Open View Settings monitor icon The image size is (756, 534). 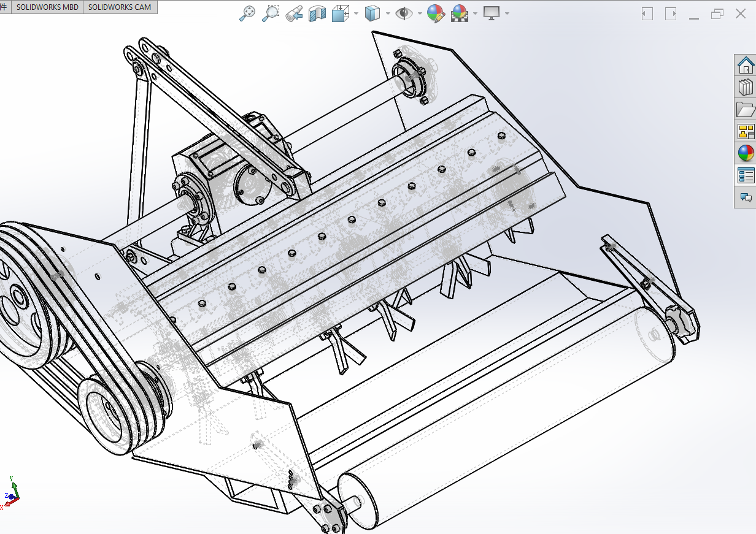click(492, 13)
